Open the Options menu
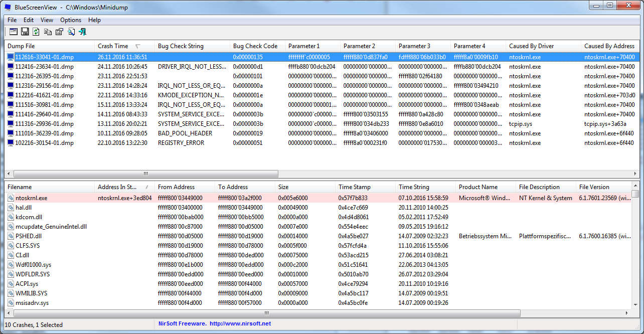This screenshot has width=644, height=334. (x=71, y=20)
